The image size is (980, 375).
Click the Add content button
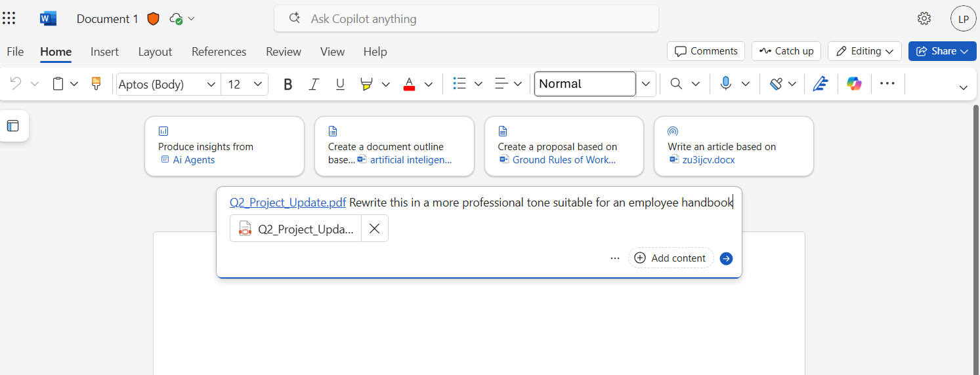pos(671,258)
